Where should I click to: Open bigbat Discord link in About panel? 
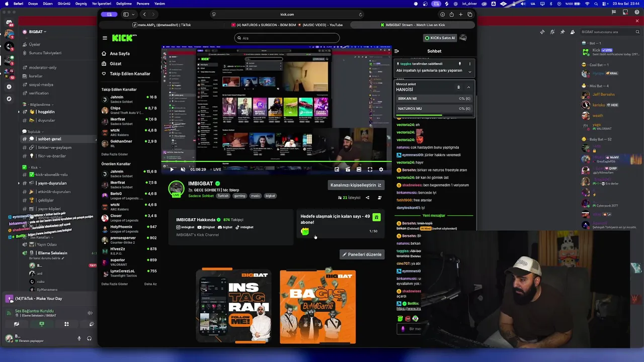pyautogui.click(x=225, y=227)
